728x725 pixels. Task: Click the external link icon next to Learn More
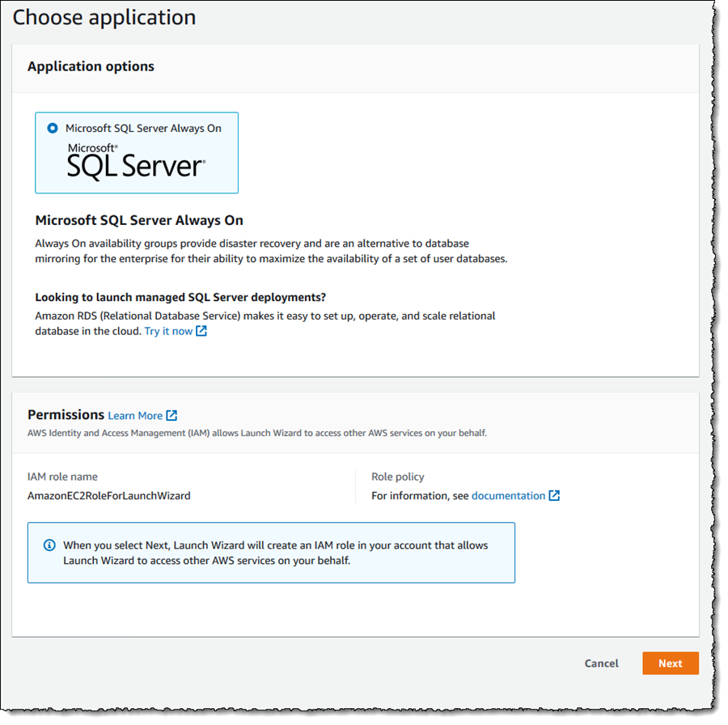tap(171, 416)
